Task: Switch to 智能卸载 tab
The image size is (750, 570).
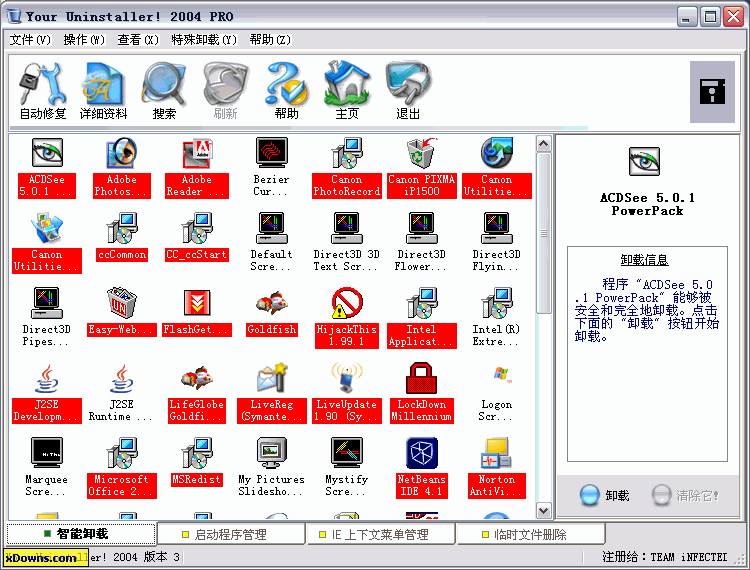Action: click(x=81, y=534)
